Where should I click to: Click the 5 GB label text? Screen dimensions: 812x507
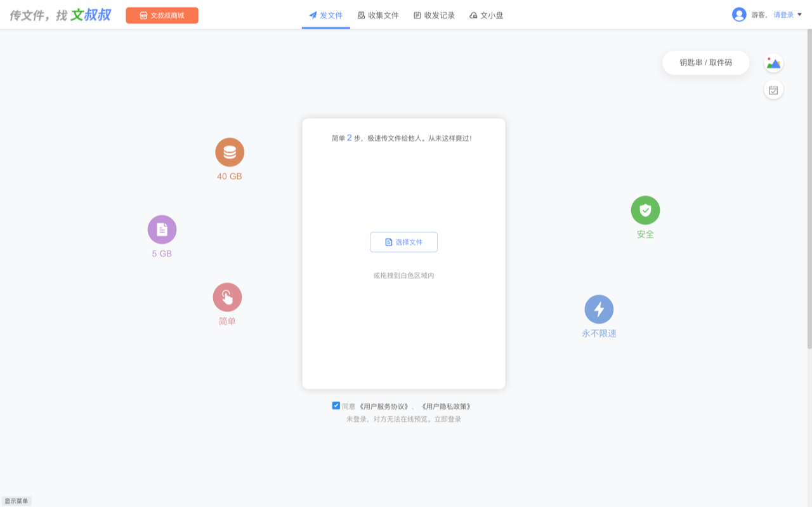[x=162, y=254]
